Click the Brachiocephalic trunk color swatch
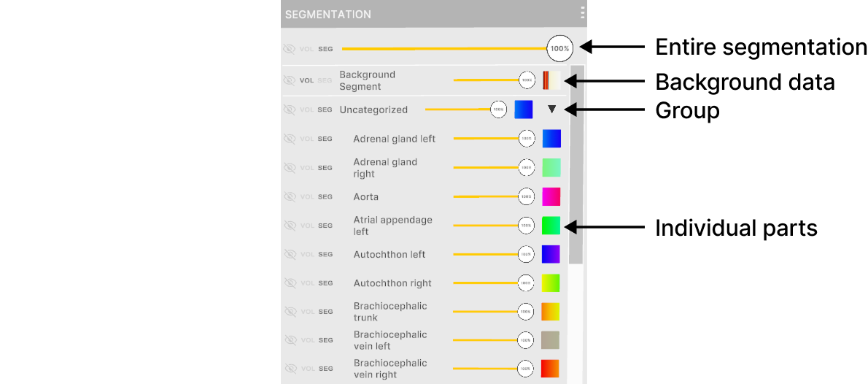Viewport: 868px width, 384px height. [x=551, y=312]
